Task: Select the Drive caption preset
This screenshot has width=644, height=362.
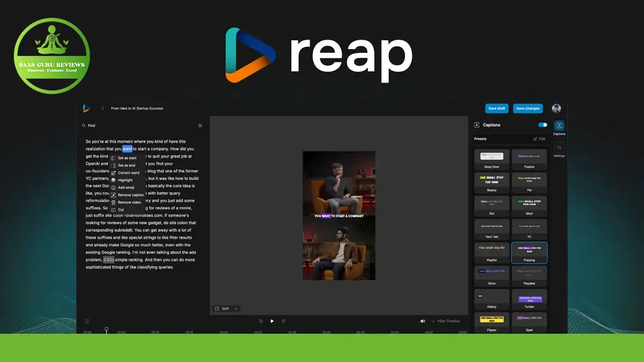Action: coord(492,277)
